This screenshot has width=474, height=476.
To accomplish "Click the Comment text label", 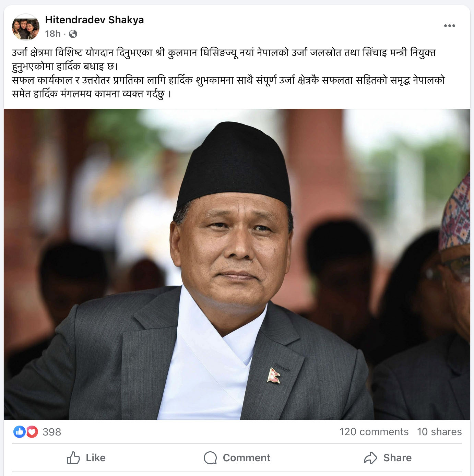I will coord(247,458).
